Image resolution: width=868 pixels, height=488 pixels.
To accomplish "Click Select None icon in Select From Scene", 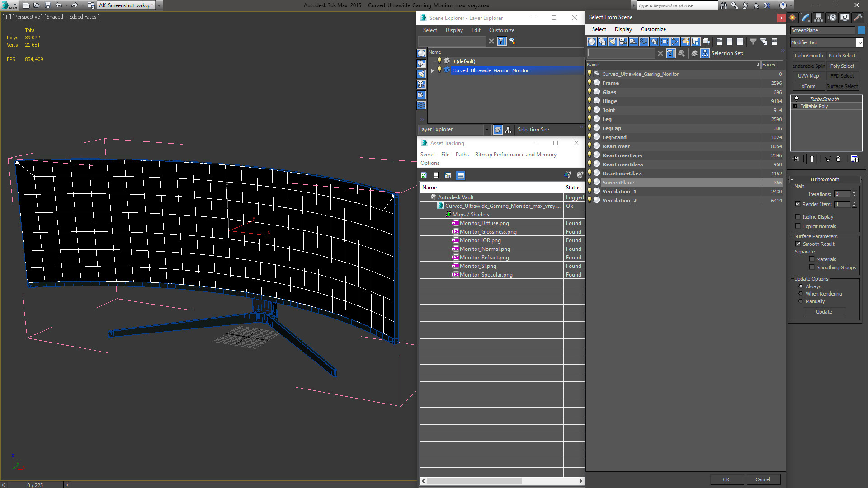I will [730, 42].
